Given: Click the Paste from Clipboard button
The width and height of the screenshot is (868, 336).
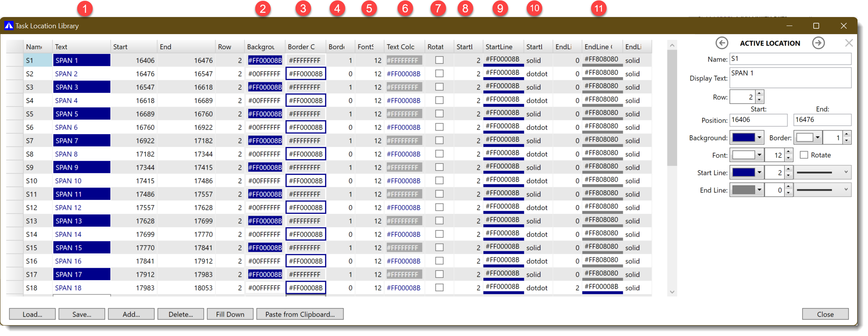Looking at the screenshot, I should click(x=300, y=314).
